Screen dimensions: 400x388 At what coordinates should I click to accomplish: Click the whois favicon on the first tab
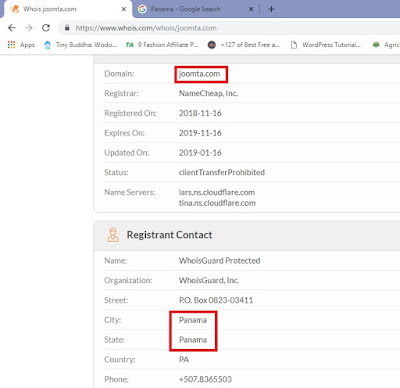(15, 9)
